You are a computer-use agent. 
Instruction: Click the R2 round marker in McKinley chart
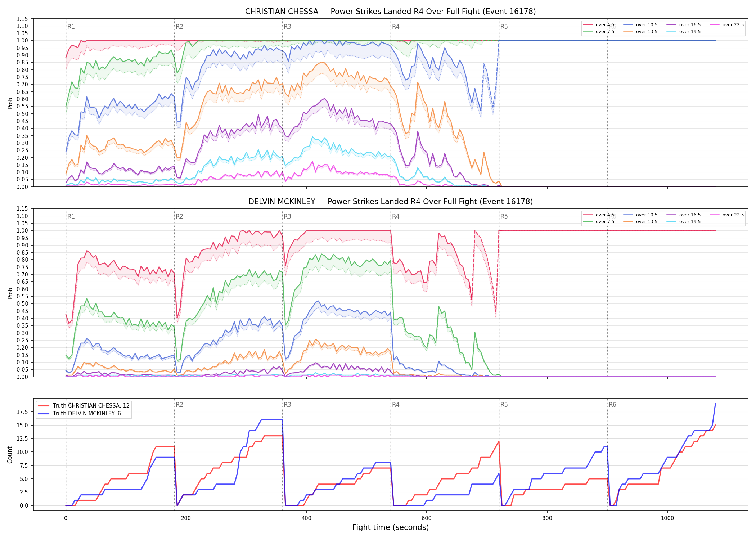(179, 216)
